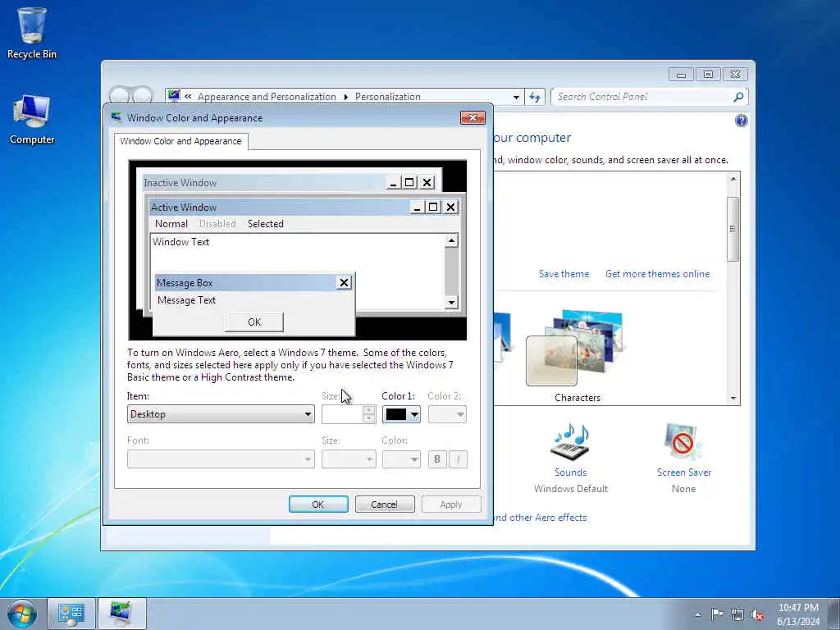Click the Save theme link
The height and width of the screenshot is (630, 840).
pos(564,274)
